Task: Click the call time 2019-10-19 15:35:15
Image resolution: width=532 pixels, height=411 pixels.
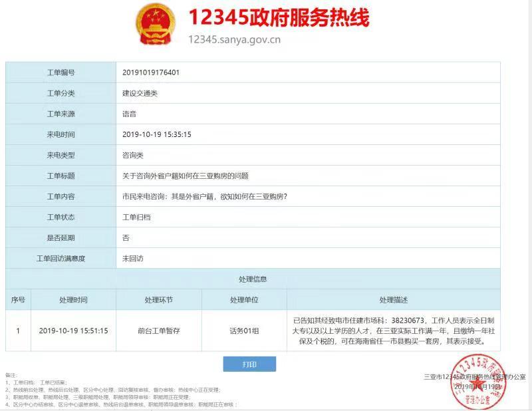Action: 157,134
